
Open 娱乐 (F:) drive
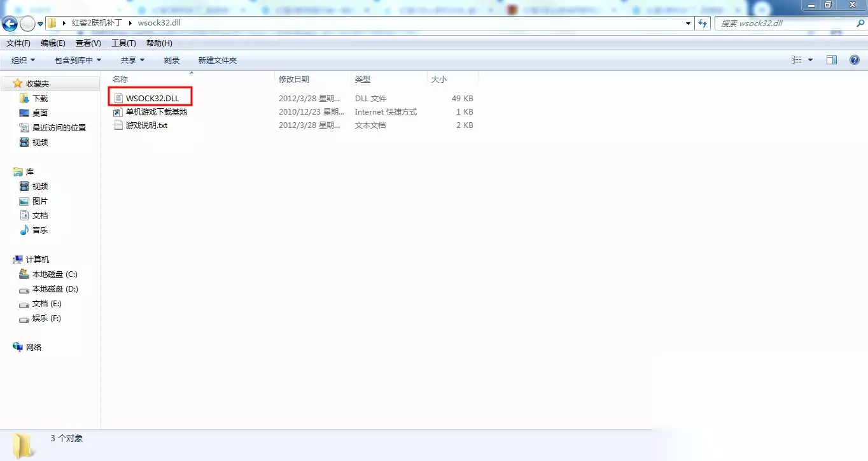tap(47, 318)
